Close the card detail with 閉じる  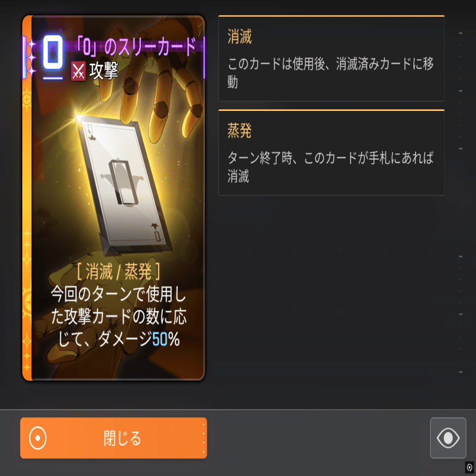113,438
